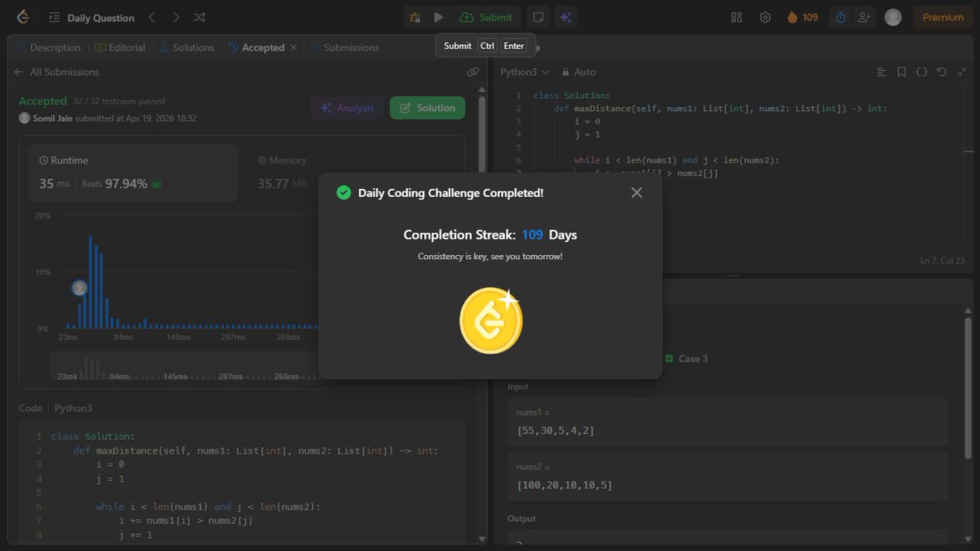This screenshot has width=980, height=551.
Task: Click the runtime distribution mini range slider
Action: click(185, 366)
